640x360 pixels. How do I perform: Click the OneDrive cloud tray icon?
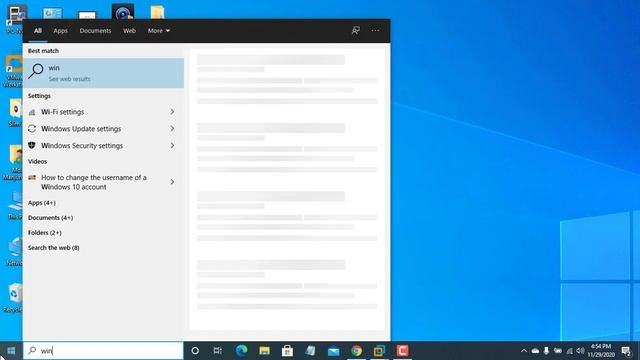pyautogui.click(x=535, y=351)
